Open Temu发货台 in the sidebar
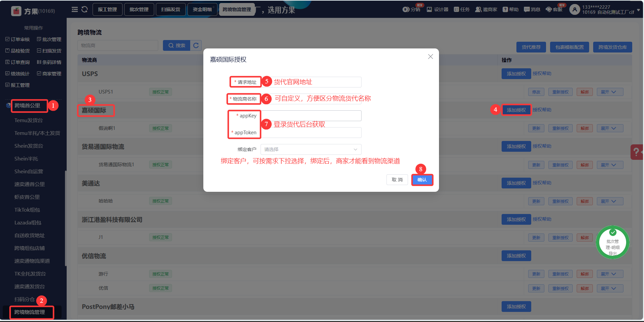The width and height of the screenshot is (644, 322). [29, 120]
